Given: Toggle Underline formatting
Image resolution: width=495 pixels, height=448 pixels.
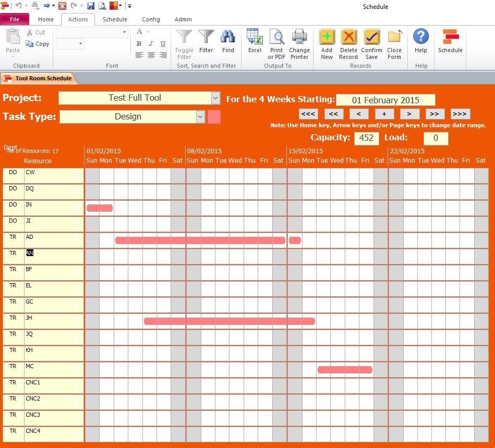Looking at the screenshot, I should coord(163,44).
